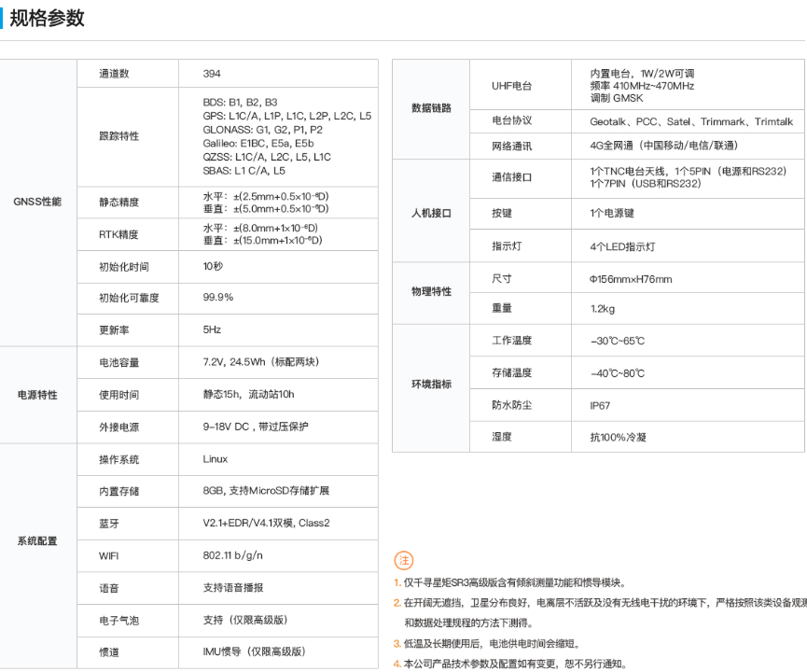Click the "通道数" row label
807x672 pixels.
point(114,74)
